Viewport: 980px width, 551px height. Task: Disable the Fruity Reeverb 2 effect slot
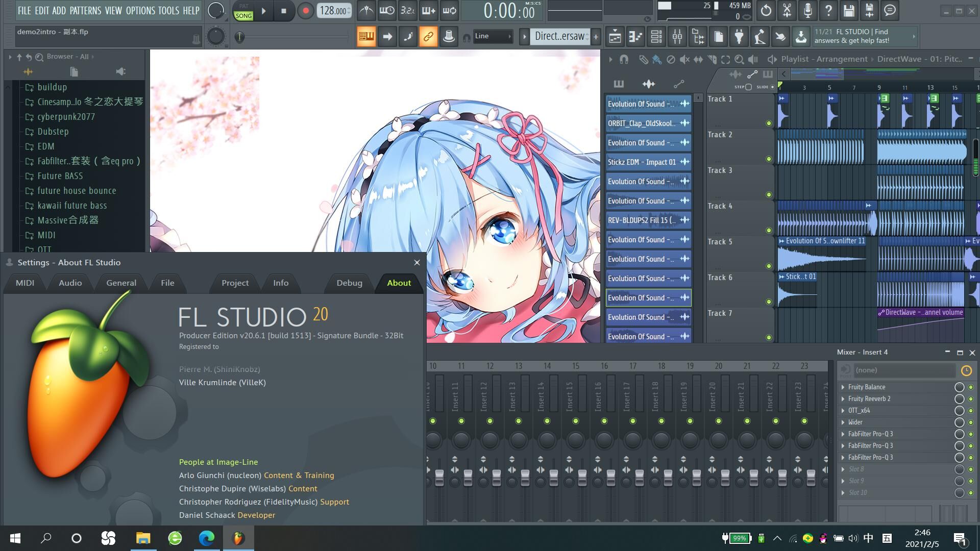(970, 399)
